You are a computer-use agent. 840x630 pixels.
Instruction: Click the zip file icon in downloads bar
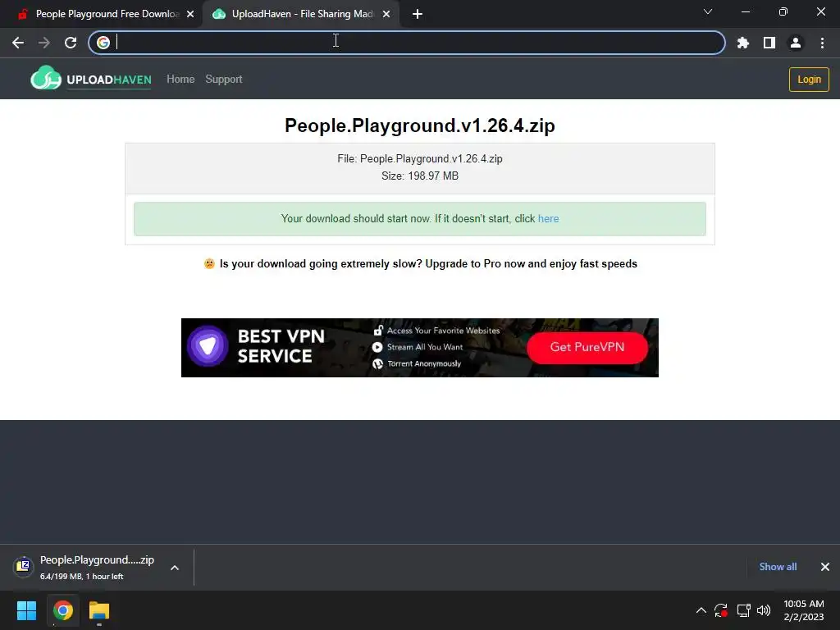point(24,566)
